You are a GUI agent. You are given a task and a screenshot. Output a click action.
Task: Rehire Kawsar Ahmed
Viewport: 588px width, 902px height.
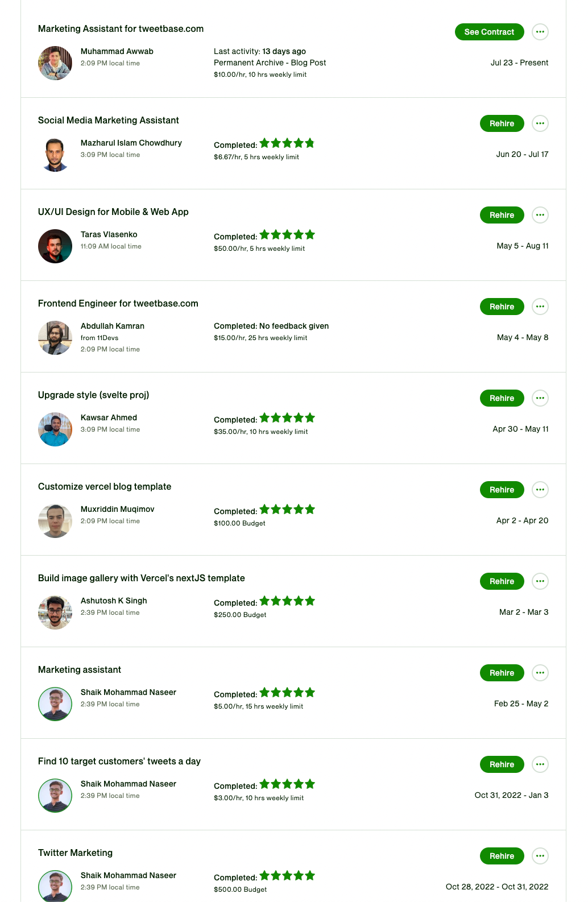click(x=502, y=398)
